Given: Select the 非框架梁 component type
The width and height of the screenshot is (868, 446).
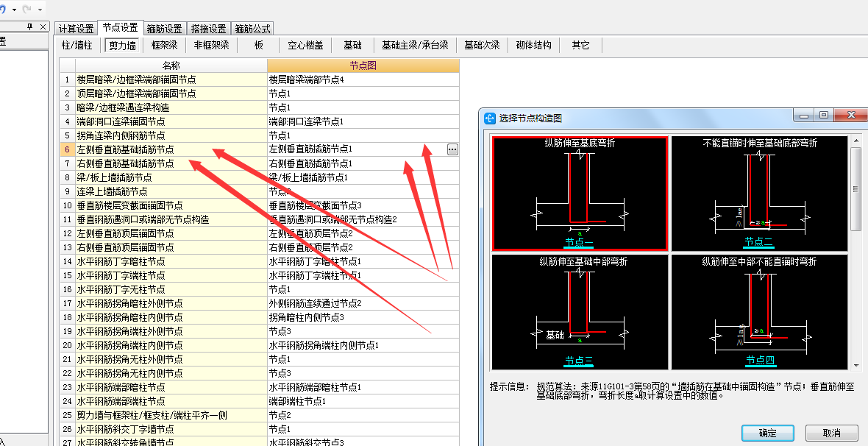Looking at the screenshot, I should (211, 46).
